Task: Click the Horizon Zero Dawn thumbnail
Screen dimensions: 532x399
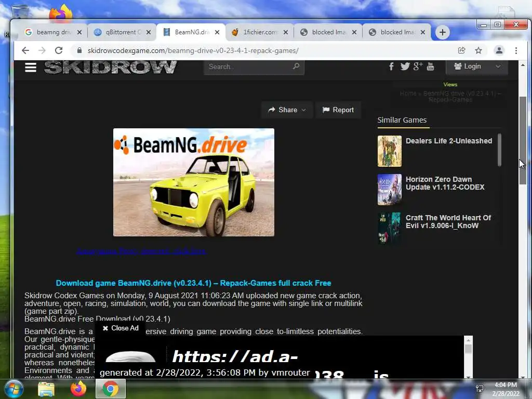Action: click(x=390, y=190)
